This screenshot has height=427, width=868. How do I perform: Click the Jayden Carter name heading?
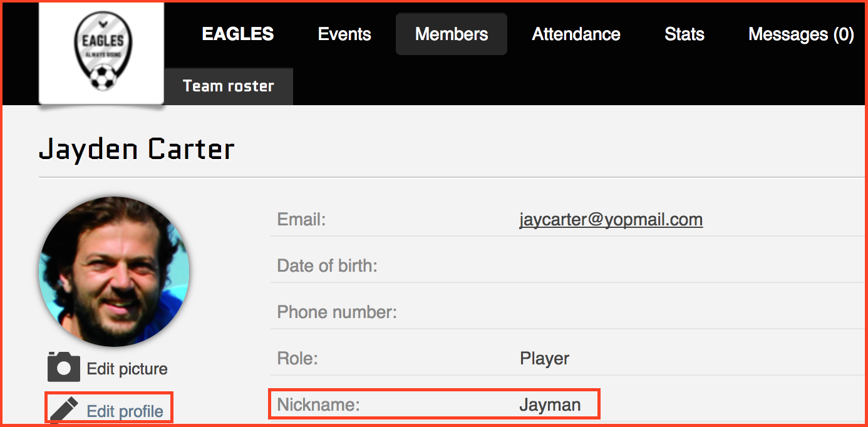[x=137, y=150]
